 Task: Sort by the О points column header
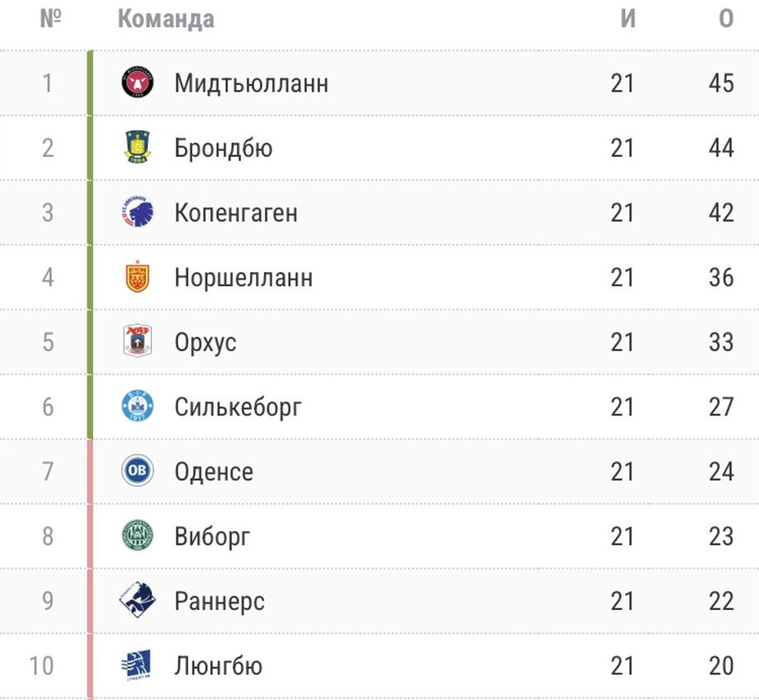coord(726,19)
